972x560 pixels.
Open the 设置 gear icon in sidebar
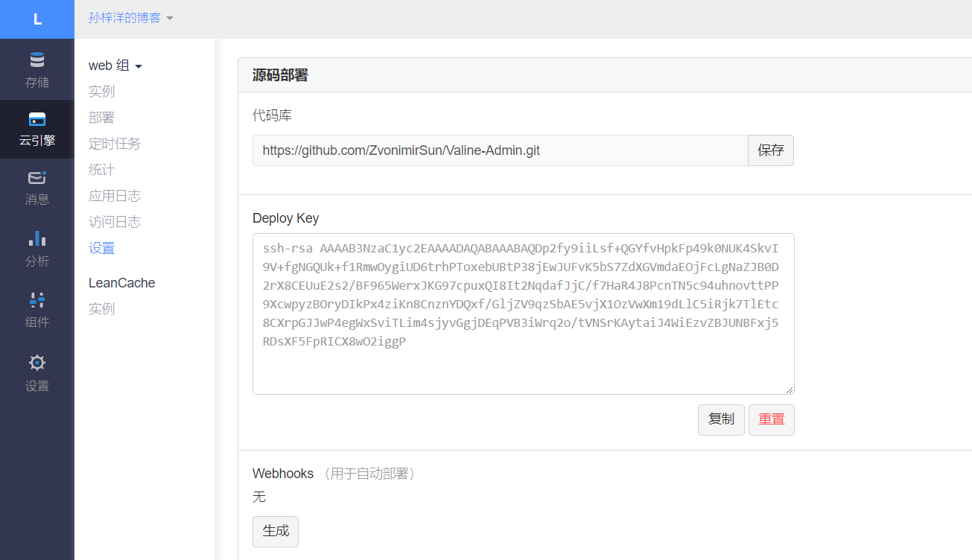37,363
